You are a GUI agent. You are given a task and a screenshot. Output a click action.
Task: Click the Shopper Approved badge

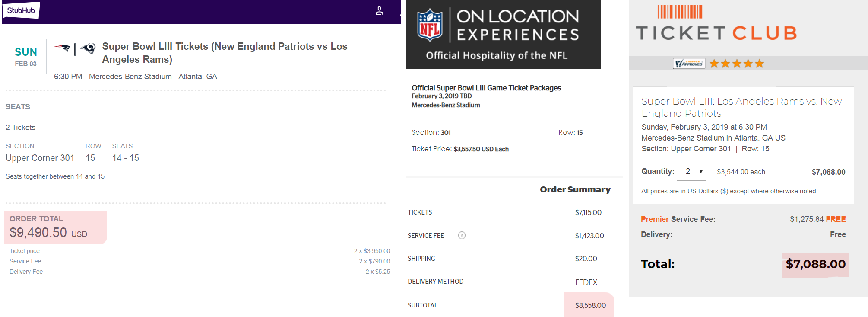pyautogui.click(x=689, y=64)
